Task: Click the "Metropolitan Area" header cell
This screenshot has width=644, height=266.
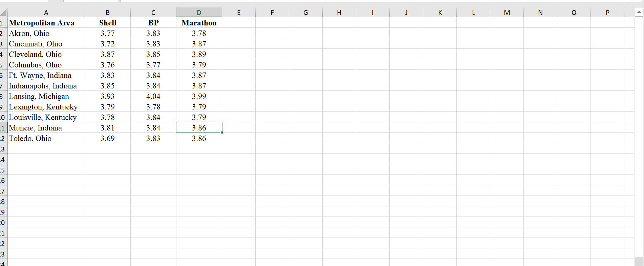Action: point(46,23)
